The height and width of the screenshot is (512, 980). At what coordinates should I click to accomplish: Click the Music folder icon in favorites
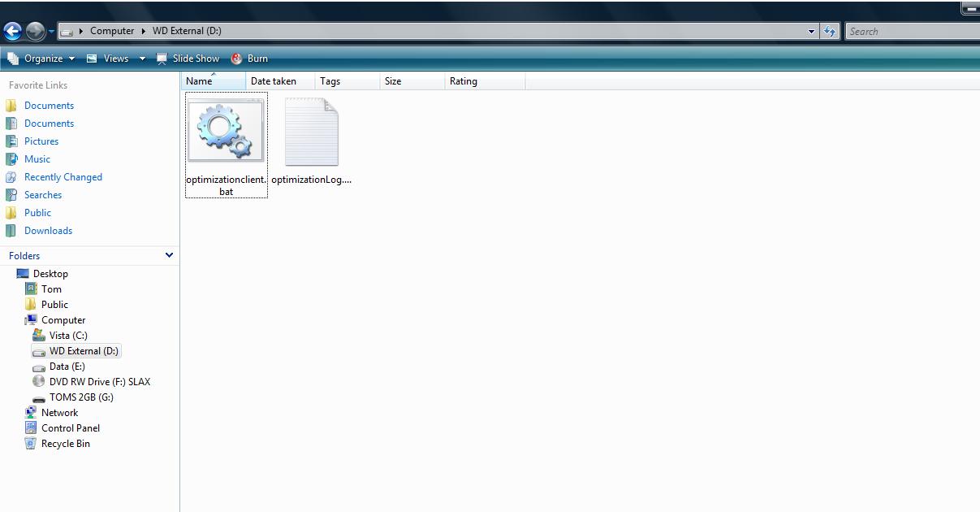click(11, 159)
